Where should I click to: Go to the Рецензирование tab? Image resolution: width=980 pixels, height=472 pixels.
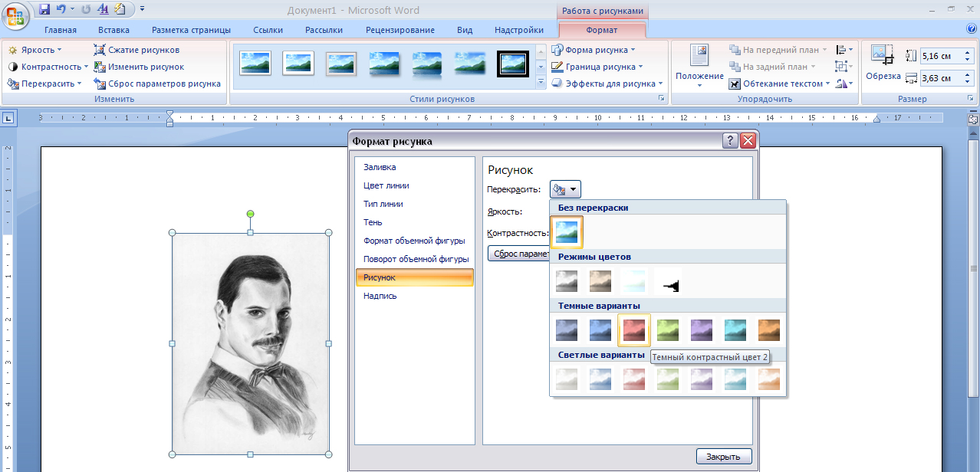coord(400,30)
